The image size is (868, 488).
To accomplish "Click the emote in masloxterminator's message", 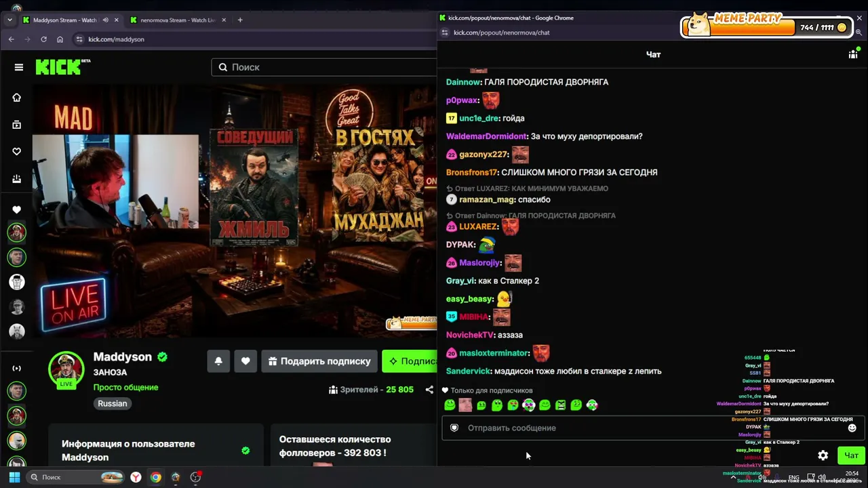I will click(540, 353).
